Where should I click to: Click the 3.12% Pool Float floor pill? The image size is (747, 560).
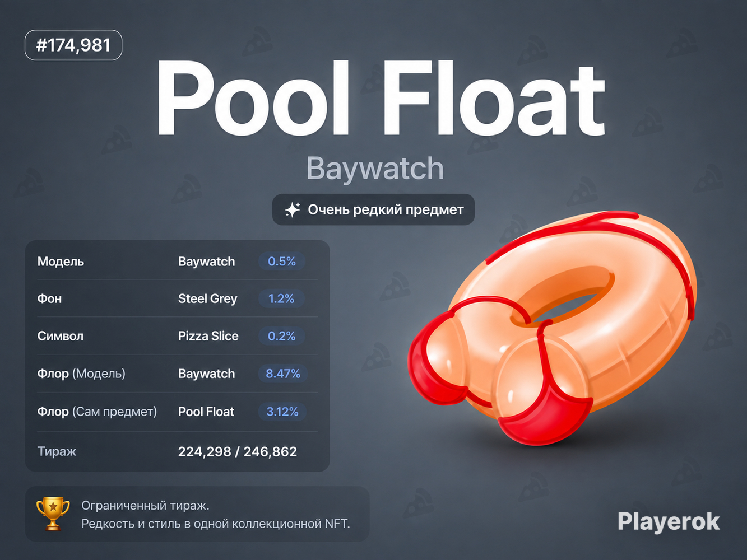282,412
